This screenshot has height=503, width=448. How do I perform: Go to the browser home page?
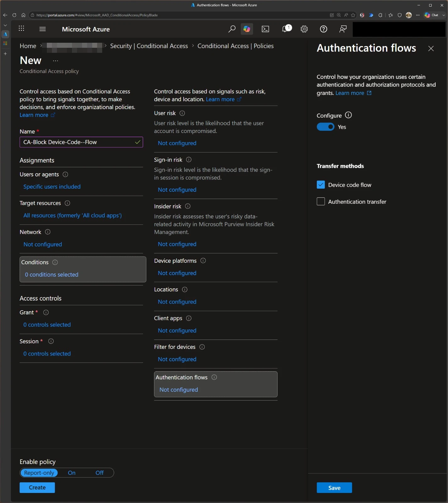[x=23, y=15]
